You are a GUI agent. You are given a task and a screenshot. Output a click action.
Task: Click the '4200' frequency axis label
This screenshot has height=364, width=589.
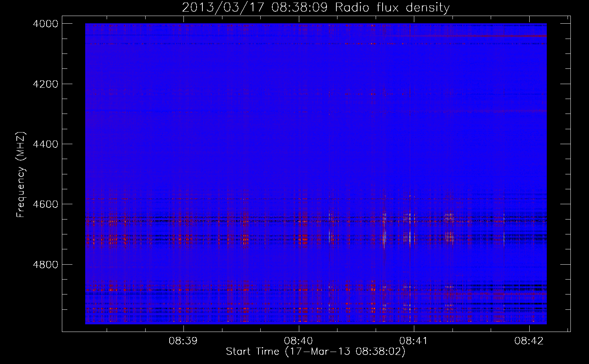pos(45,84)
